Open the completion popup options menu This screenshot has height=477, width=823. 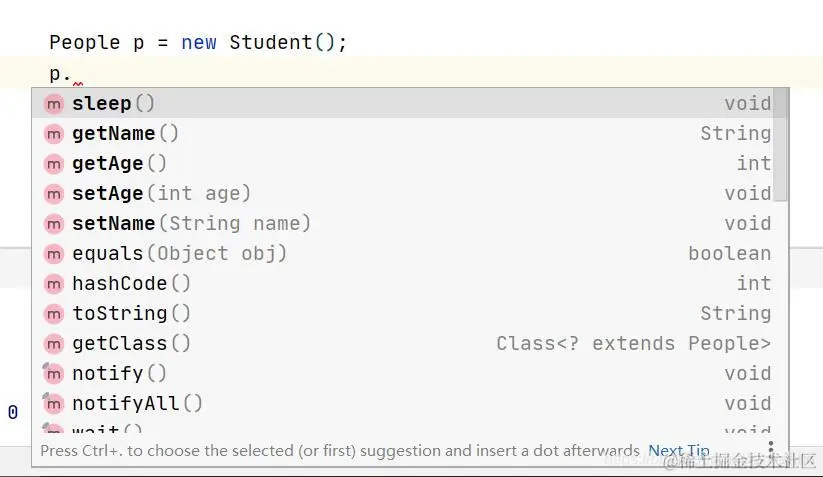[x=770, y=448]
